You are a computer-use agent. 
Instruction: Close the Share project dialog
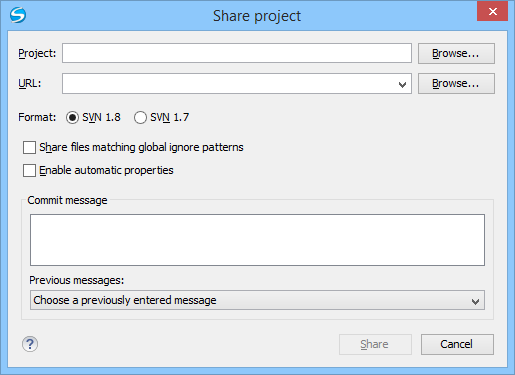tap(492, 12)
